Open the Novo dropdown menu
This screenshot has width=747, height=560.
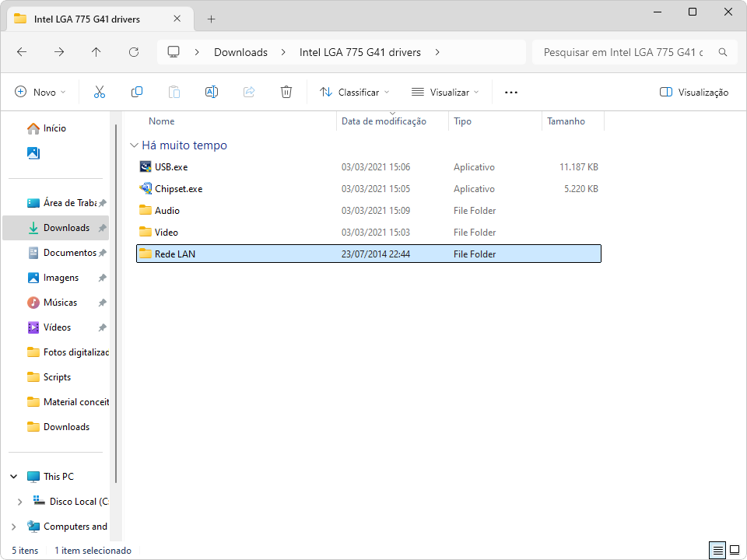pyautogui.click(x=40, y=92)
